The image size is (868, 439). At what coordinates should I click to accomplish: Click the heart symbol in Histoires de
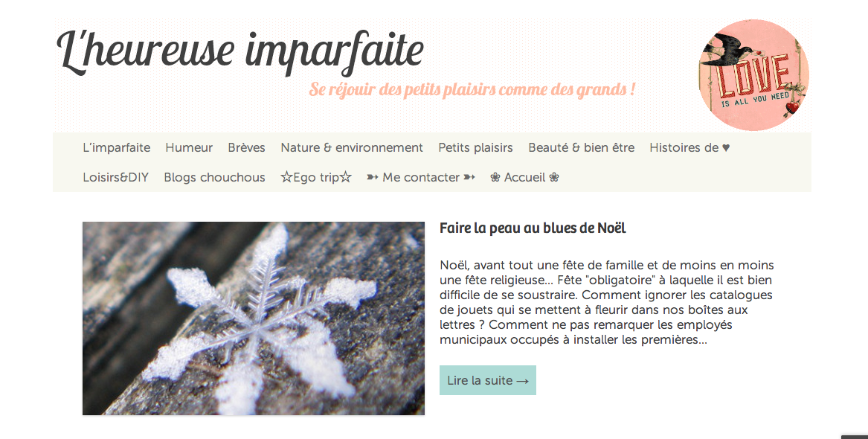click(x=726, y=148)
